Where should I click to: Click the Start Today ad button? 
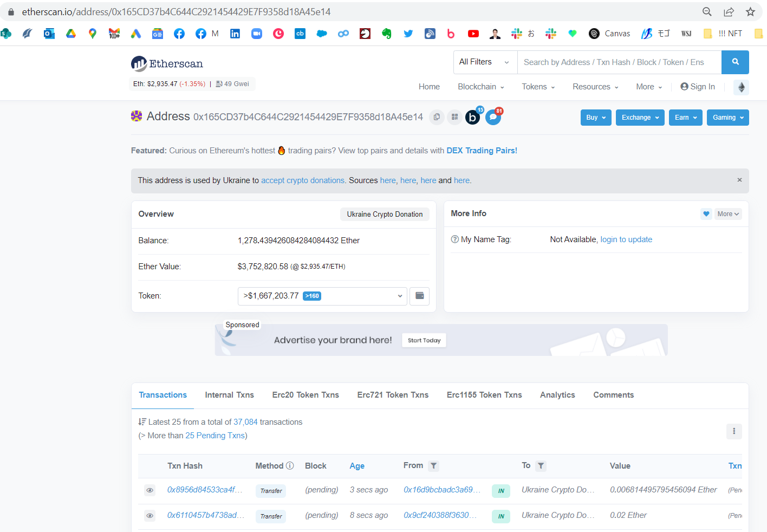click(424, 340)
